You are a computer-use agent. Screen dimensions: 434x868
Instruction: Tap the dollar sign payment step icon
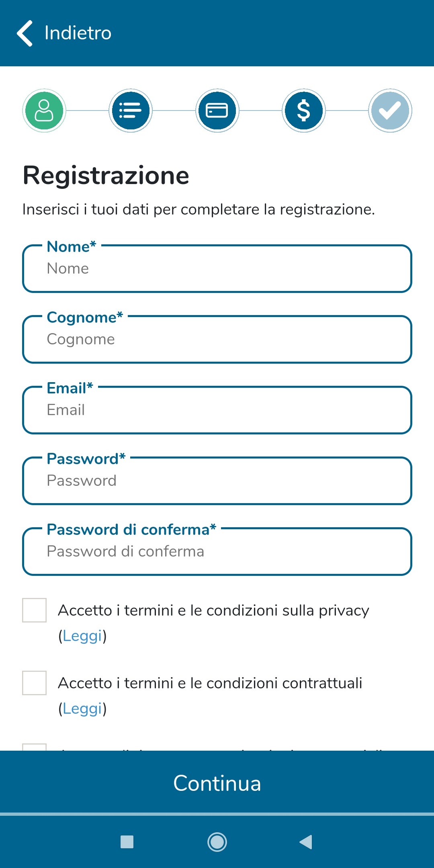304,111
